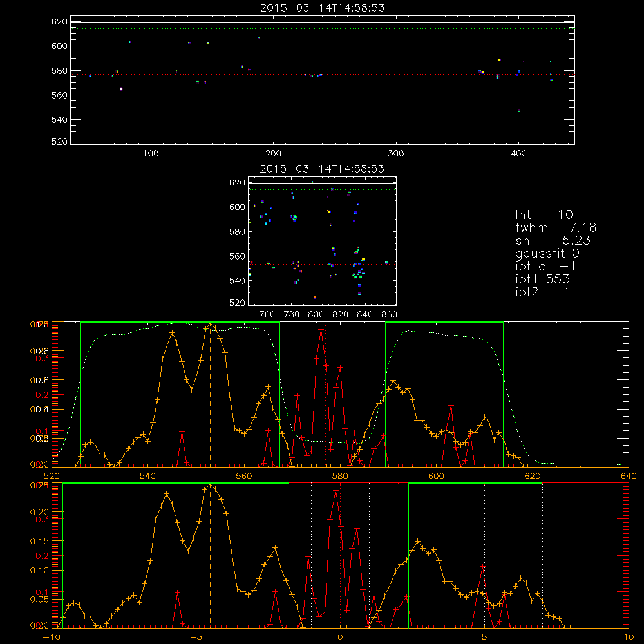This screenshot has width=644, height=644.
Task: Click x-axis label 560 on upper profile plot
Action: pos(244,477)
